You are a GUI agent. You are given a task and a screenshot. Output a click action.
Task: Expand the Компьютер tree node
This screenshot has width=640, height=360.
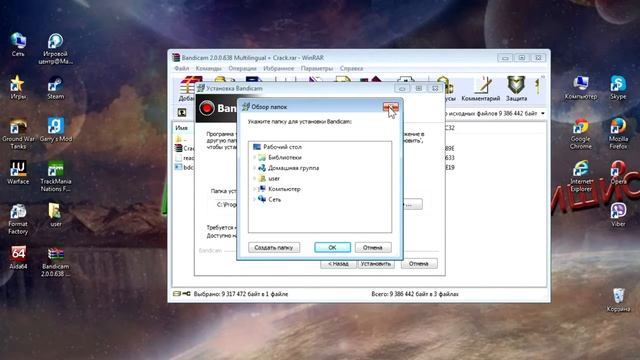254,189
